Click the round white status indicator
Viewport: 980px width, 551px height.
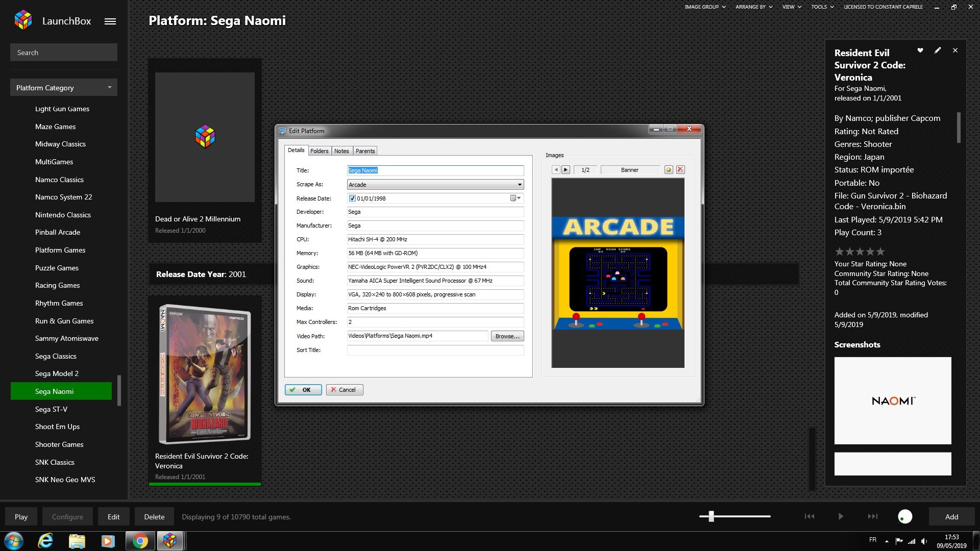[x=905, y=517]
